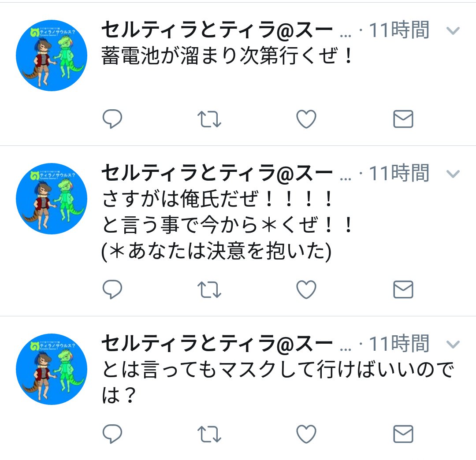The image size is (476, 460).
Task: Like the さすがは俺氏だぜ tweet
Action: pyautogui.click(x=306, y=289)
